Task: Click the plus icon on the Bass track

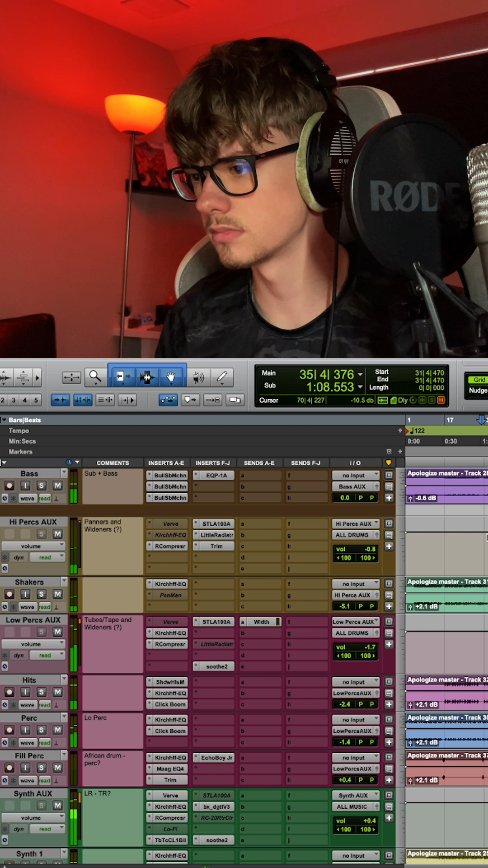Action: point(389,498)
